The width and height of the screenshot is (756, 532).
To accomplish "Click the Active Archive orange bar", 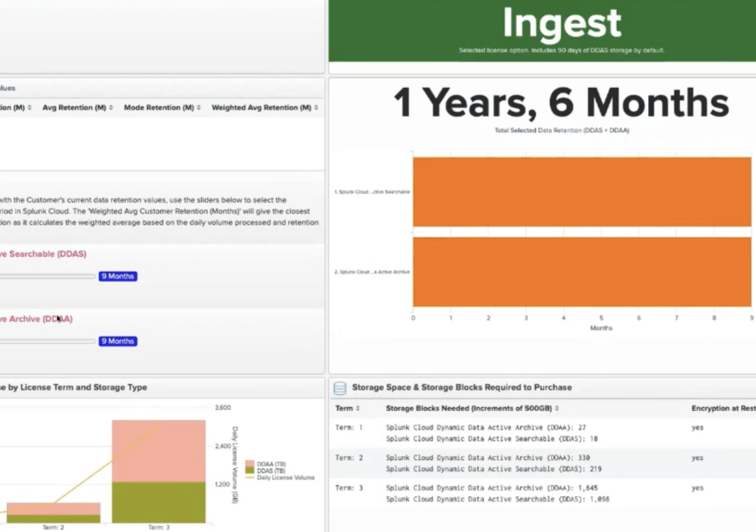I will (582, 272).
